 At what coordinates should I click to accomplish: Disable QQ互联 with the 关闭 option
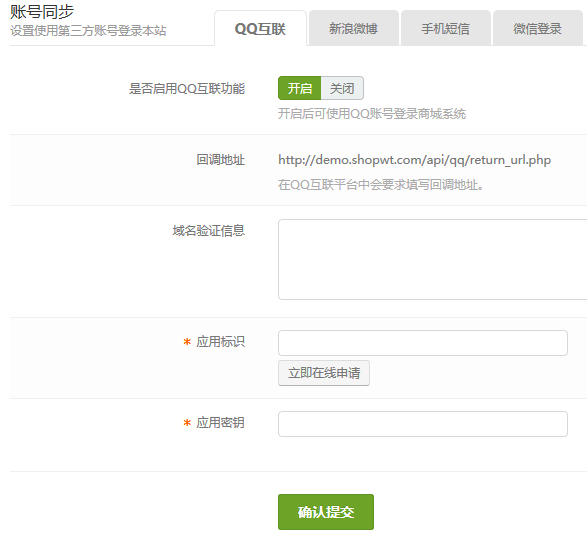342,88
